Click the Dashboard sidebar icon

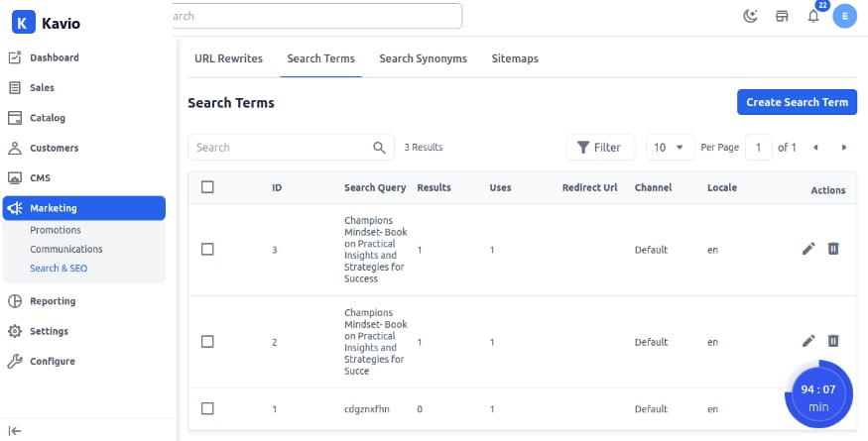15,57
